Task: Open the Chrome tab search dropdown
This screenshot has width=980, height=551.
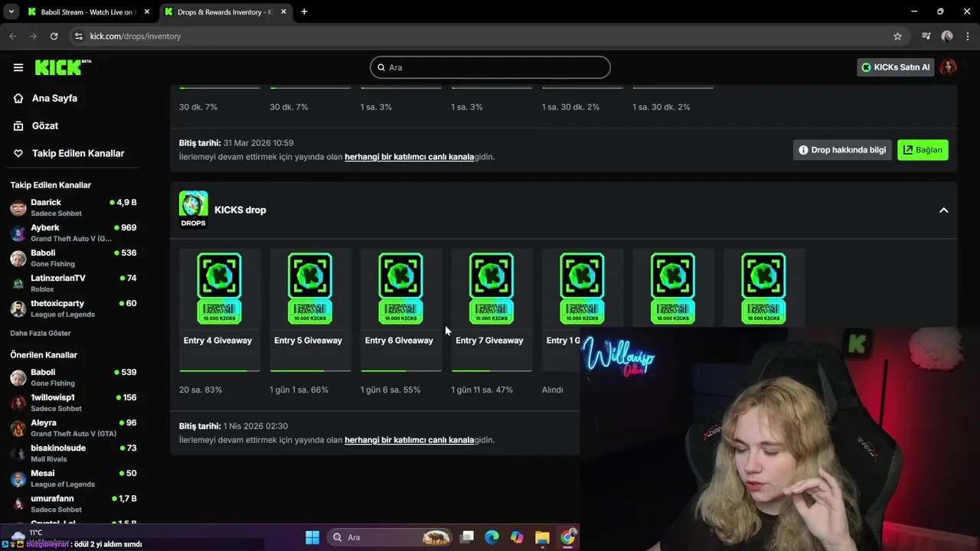Action: tap(11, 11)
